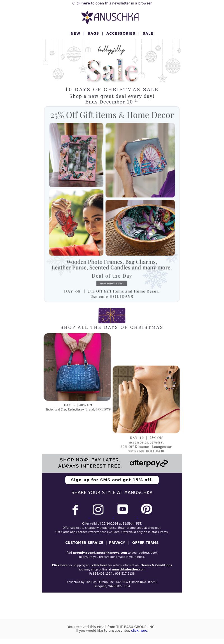Click the afterpay logo
Screen dimensions: 224x644
(x=149, y=463)
